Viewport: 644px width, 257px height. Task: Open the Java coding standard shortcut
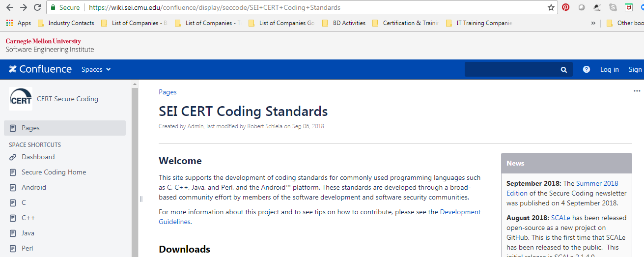point(28,233)
